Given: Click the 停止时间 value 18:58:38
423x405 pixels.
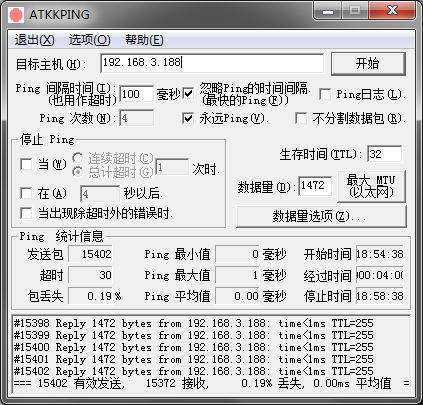Looking at the screenshot, I should [380, 296].
